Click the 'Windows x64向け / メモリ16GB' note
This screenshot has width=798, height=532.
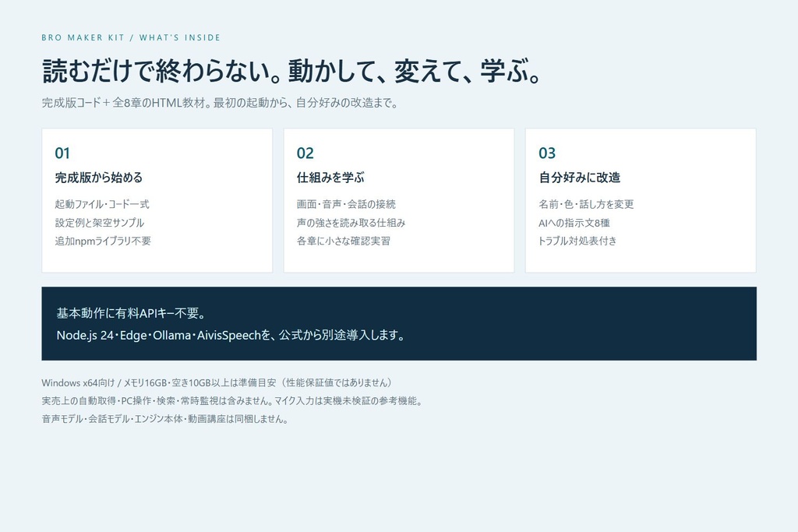point(217,382)
